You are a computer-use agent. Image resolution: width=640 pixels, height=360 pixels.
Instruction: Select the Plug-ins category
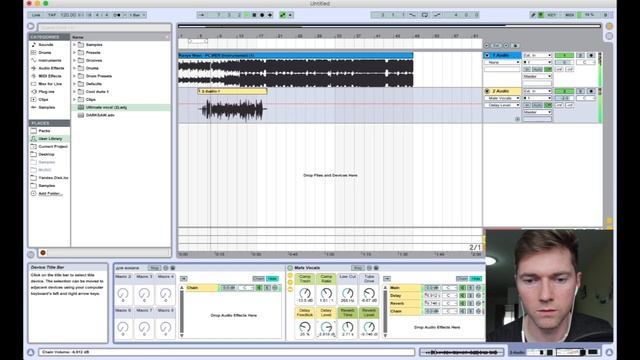[46, 91]
